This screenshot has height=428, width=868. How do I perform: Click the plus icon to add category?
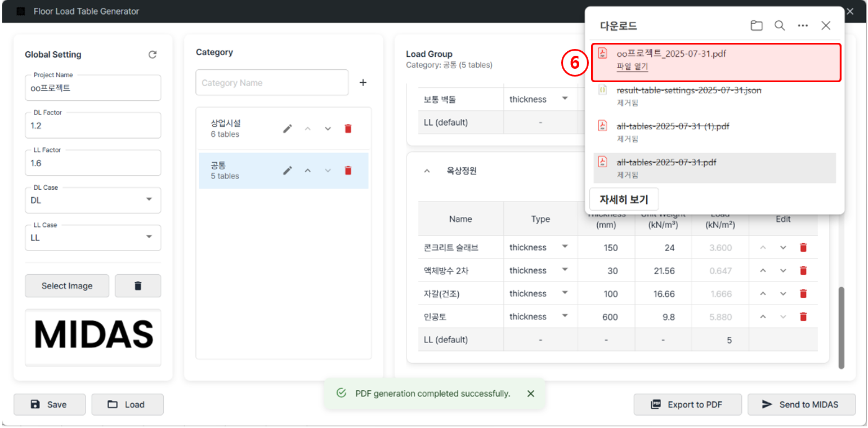363,83
